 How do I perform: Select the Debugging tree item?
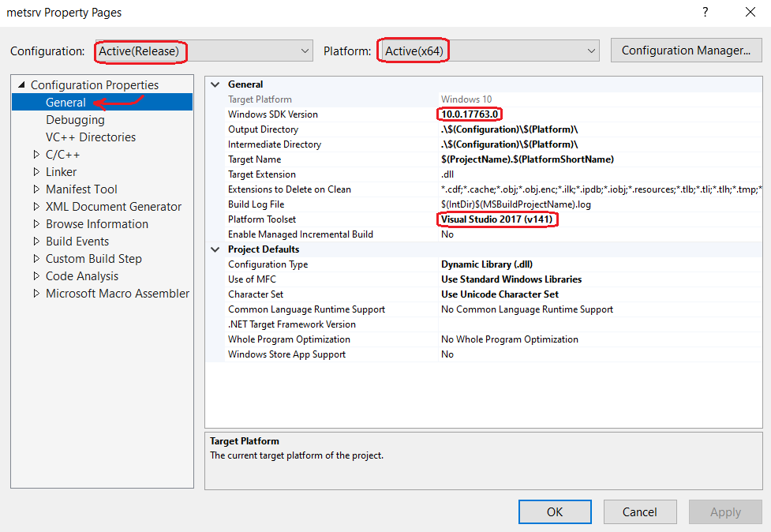(75, 120)
